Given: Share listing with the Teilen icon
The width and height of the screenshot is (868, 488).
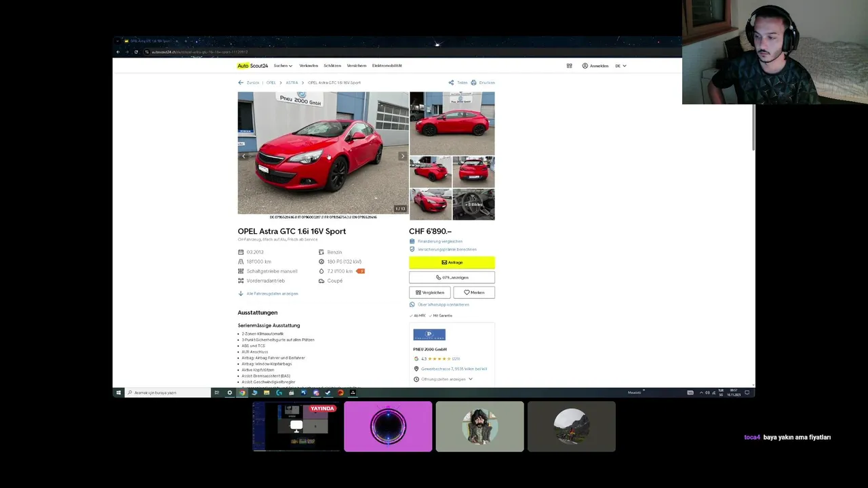Looking at the screenshot, I should (x=458, y=83).
